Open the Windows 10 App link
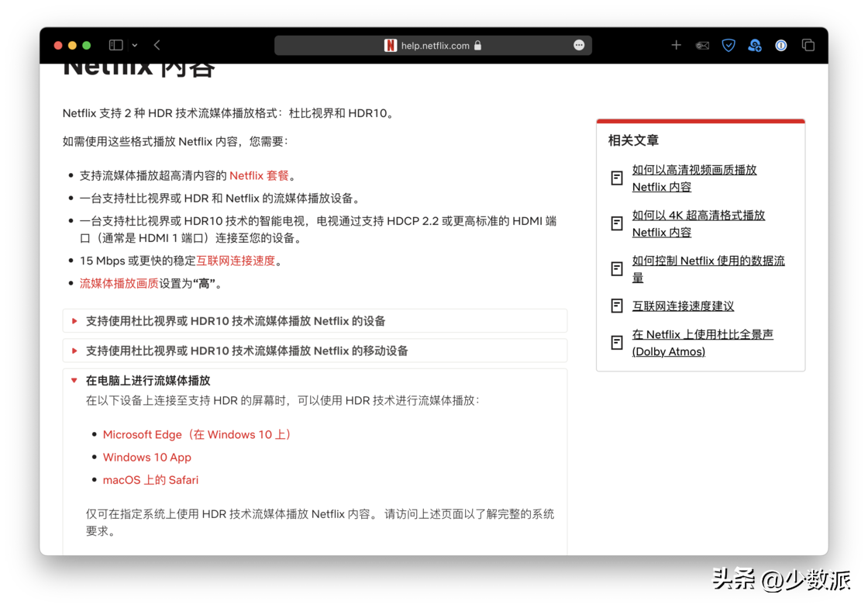This screenshot has width=868, height=608. [x=147, y=458]
